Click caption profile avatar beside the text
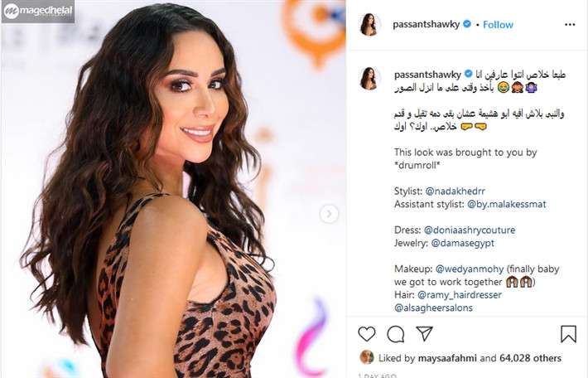The height and width of the screenshot is (378, 588). tap(369, 79)
